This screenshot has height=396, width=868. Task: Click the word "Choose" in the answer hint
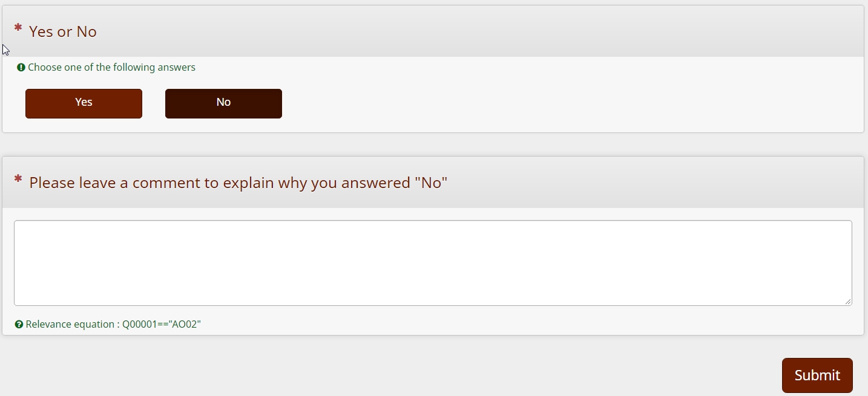click(44, 67)
